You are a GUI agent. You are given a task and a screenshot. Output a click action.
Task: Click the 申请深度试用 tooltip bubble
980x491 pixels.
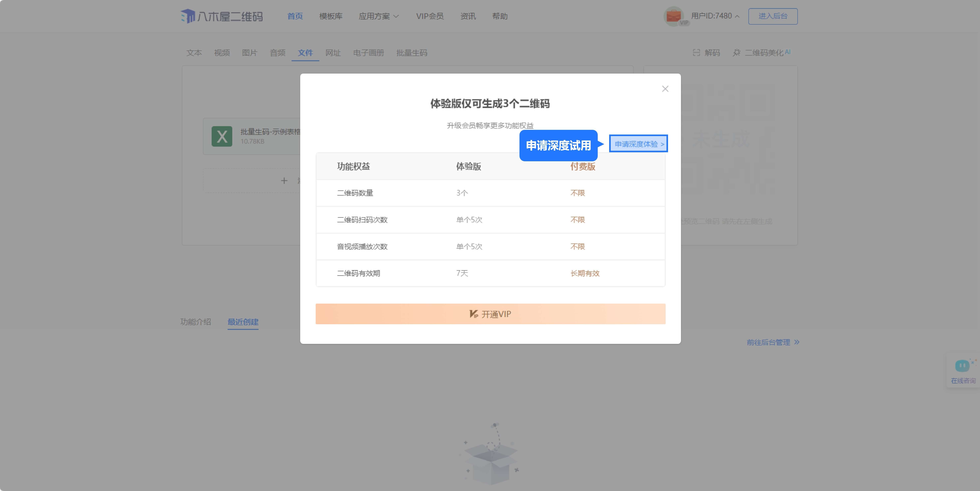click(x=558, y=145)
